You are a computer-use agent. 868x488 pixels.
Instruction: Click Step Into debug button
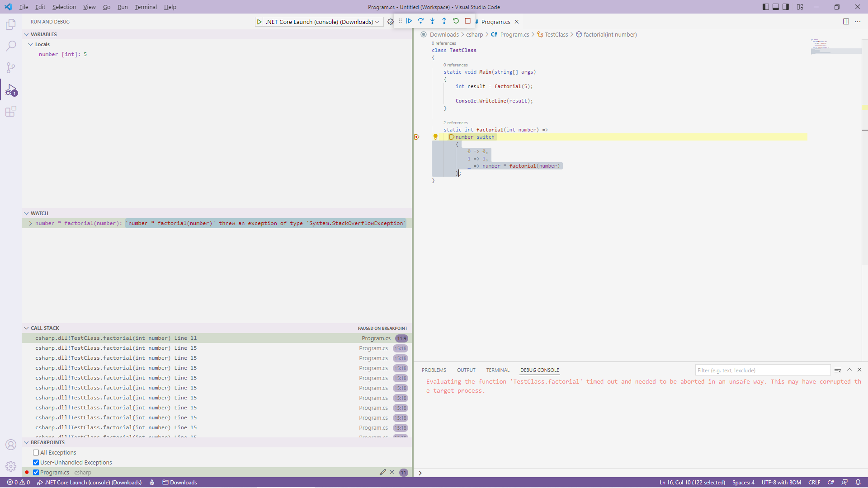coord(432,21)
